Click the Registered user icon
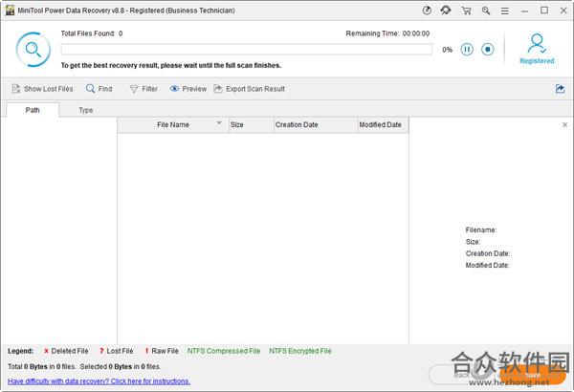The width and height of the screenshot is (574, 392). pos(537,49)
